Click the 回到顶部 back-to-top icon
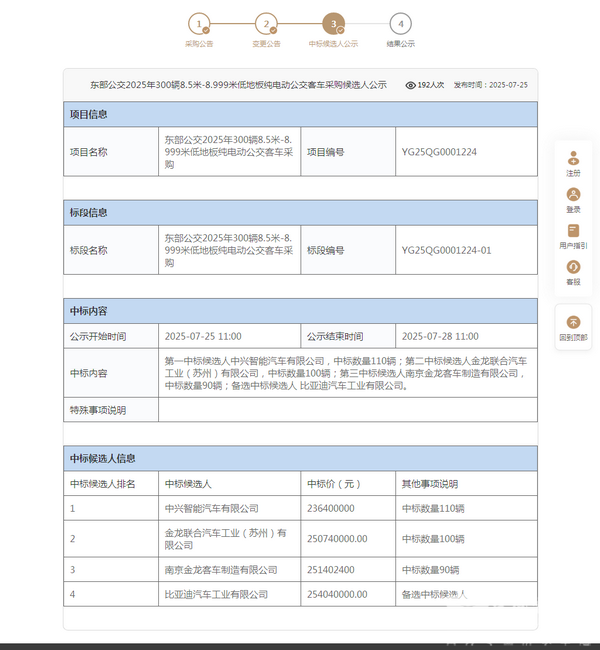 click(573, 322)
